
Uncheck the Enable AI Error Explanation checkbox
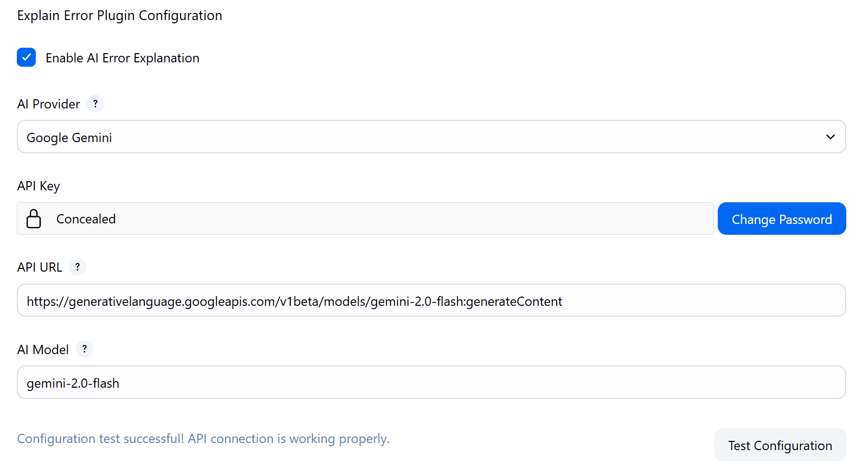pos(26,57)
